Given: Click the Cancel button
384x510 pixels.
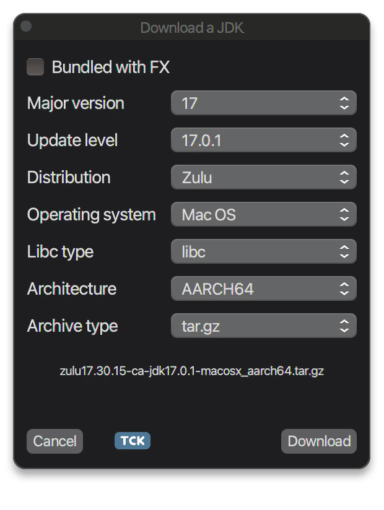Looking at the screenshot, I should (55, 441).
